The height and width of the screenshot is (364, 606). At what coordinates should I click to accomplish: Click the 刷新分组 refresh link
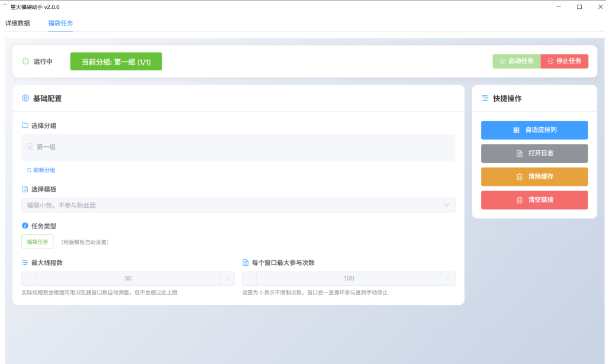pos(41,170)
